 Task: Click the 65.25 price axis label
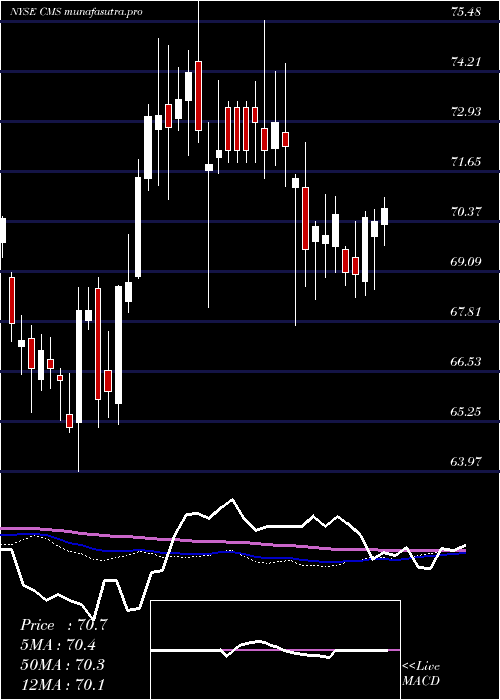(466, 412)
